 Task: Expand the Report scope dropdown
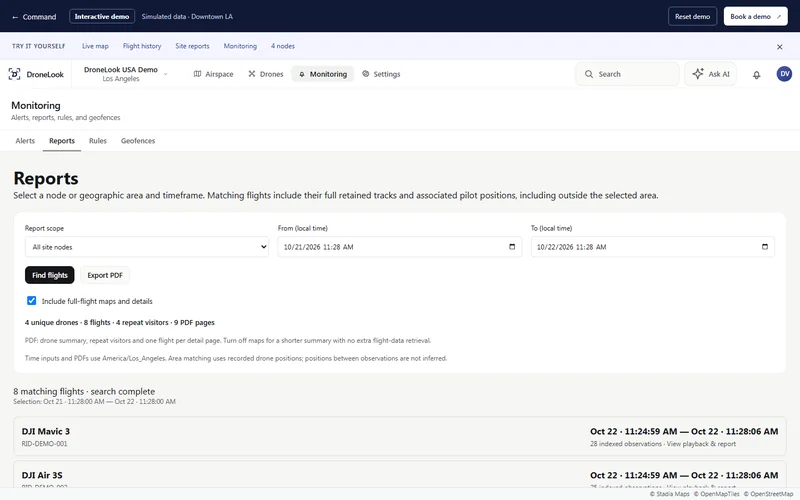[x=147, y=247]
